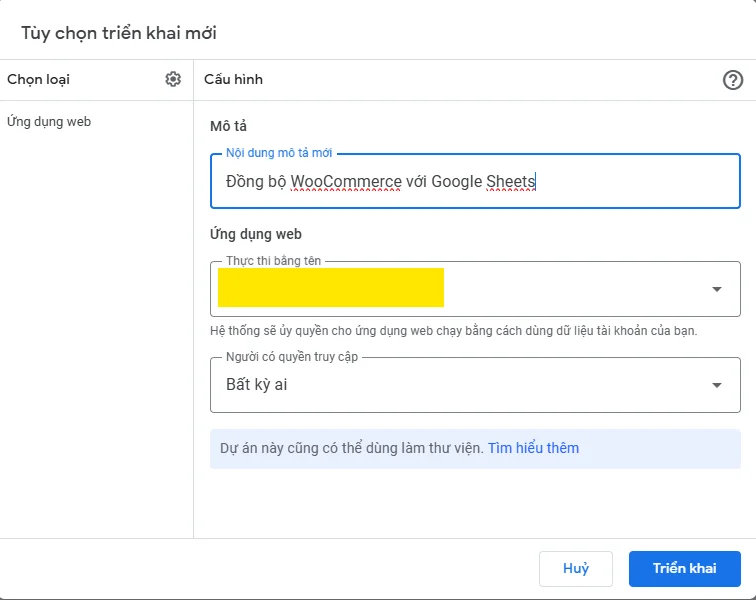Focus the Nội dung mô tả mới field
Viewport: 756px width, 600px height.
[x=475, y=181]
